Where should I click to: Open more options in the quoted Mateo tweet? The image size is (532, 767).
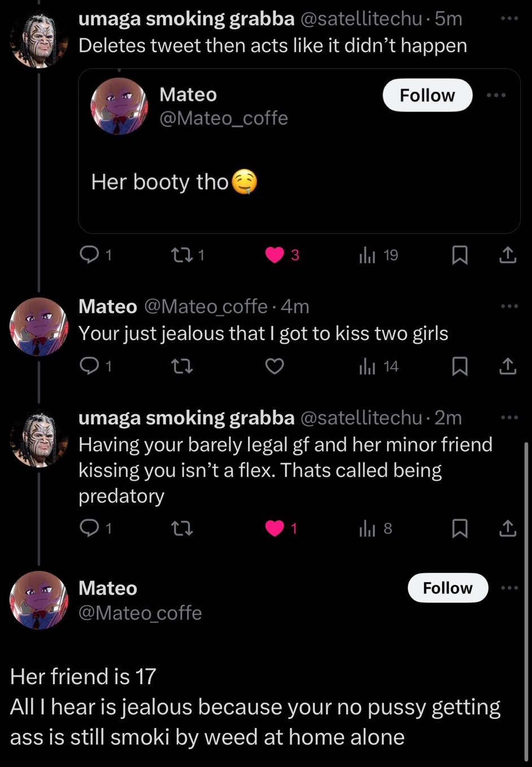pyautogui.click(x=496, y=95)
